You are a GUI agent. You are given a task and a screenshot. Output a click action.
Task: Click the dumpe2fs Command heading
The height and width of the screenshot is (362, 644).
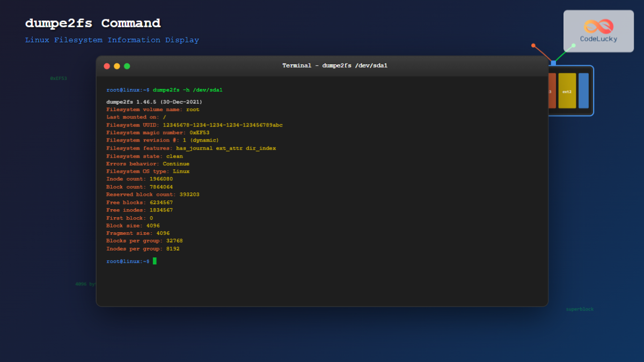92,23
